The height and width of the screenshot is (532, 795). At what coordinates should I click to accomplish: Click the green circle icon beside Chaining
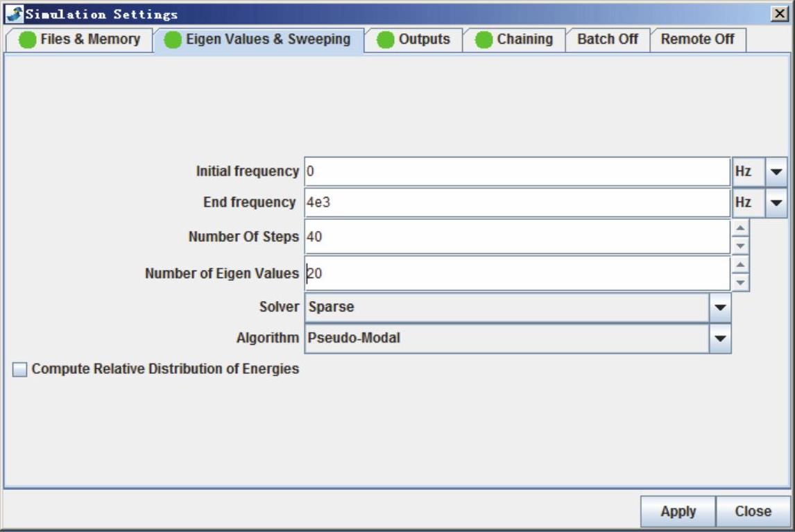click(484, 40)
